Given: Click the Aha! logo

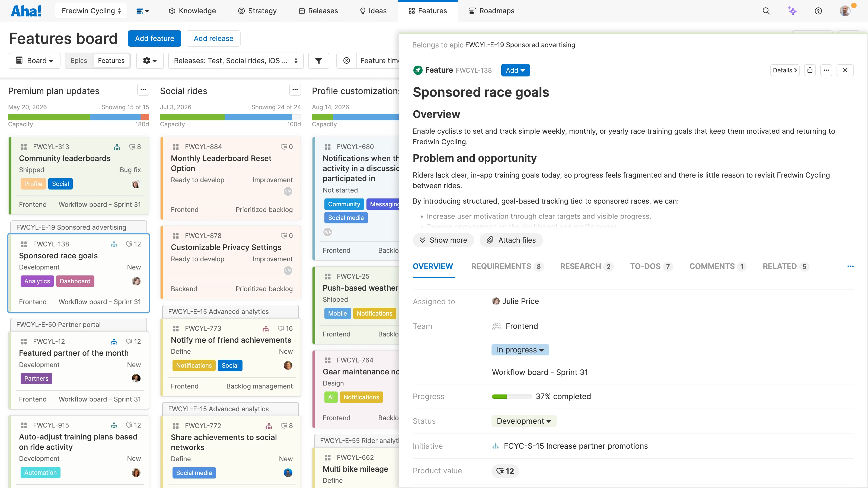Looking at the screenshot, I should pyautogui.click(x=26, y=11).
